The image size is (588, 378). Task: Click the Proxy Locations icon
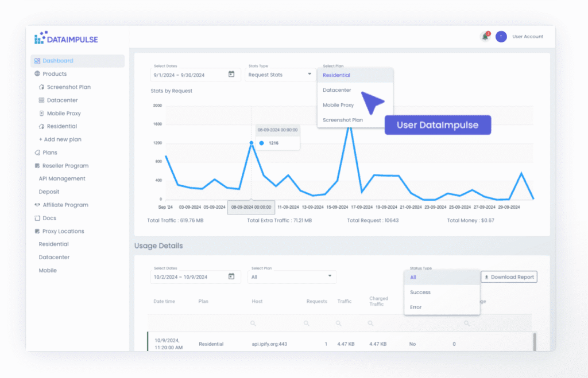[37, 231]
